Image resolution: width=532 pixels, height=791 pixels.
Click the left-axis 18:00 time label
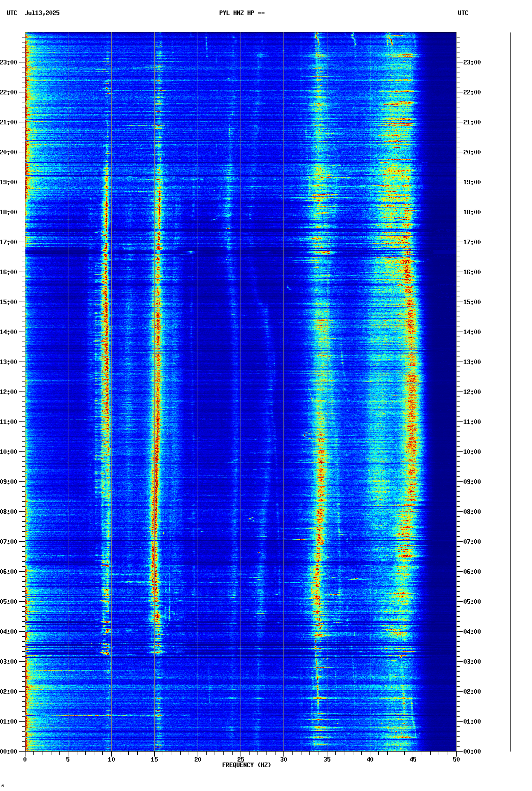tap(8, 212)
